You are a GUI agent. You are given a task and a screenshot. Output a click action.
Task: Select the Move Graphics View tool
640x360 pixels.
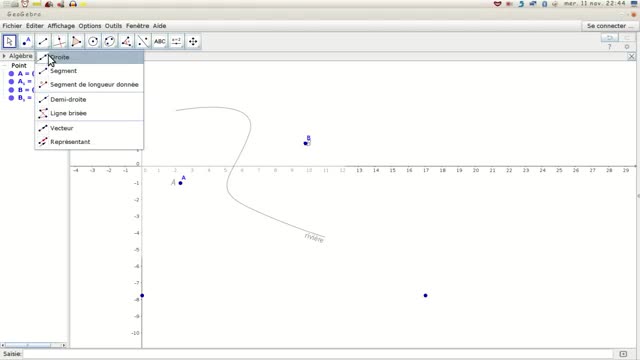[193, 41]
